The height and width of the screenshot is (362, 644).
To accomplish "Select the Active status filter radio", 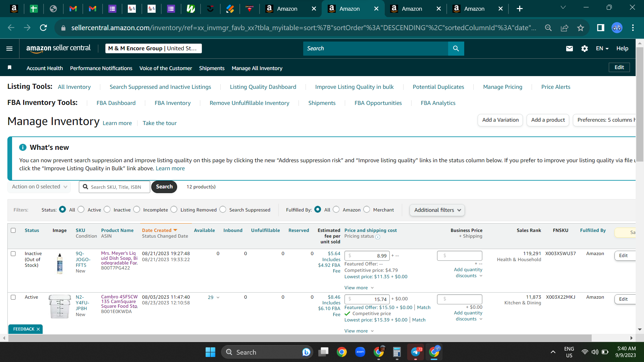I will click(x=81, y=209).
